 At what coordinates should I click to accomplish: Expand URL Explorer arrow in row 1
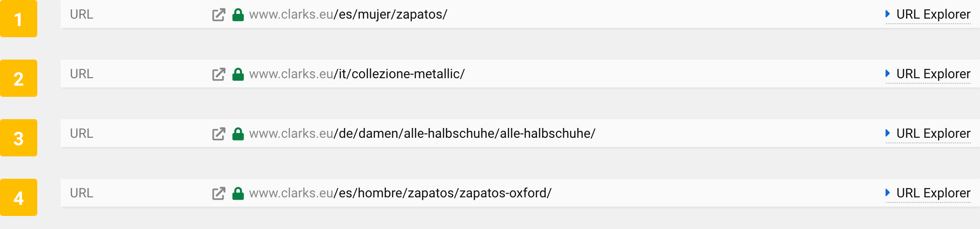point(888,14)
